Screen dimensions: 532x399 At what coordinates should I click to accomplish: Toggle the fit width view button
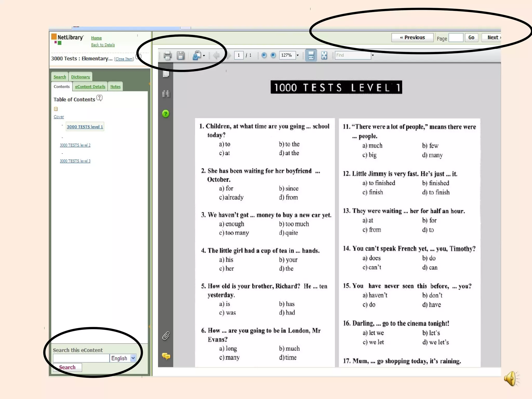click(x=311, y=55)
